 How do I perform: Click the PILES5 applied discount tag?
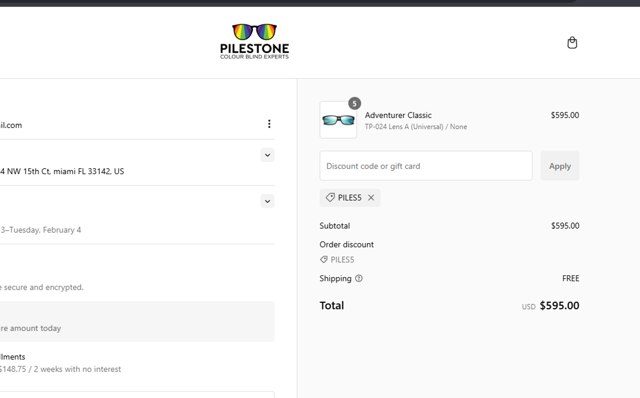(350, 198)
